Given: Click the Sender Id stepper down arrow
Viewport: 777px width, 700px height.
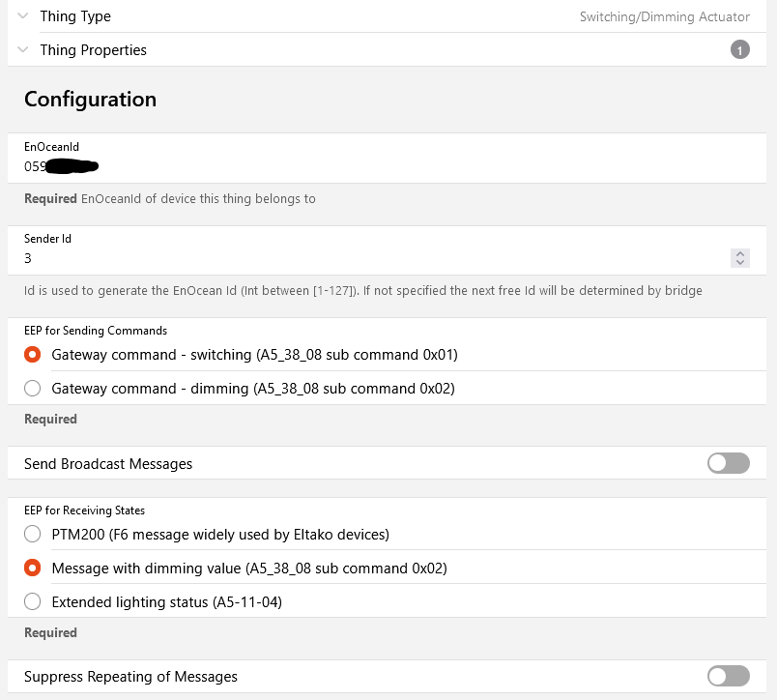Looking at the screenshot, I should tap(740, 262).
